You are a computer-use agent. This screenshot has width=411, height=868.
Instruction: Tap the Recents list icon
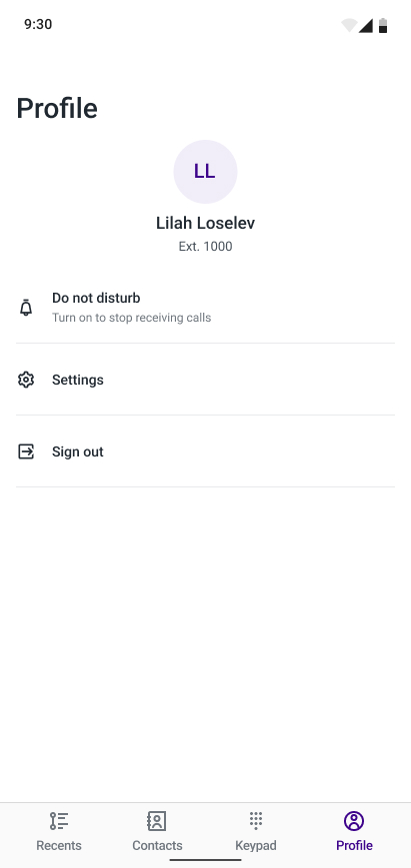(x=59, y=821)
